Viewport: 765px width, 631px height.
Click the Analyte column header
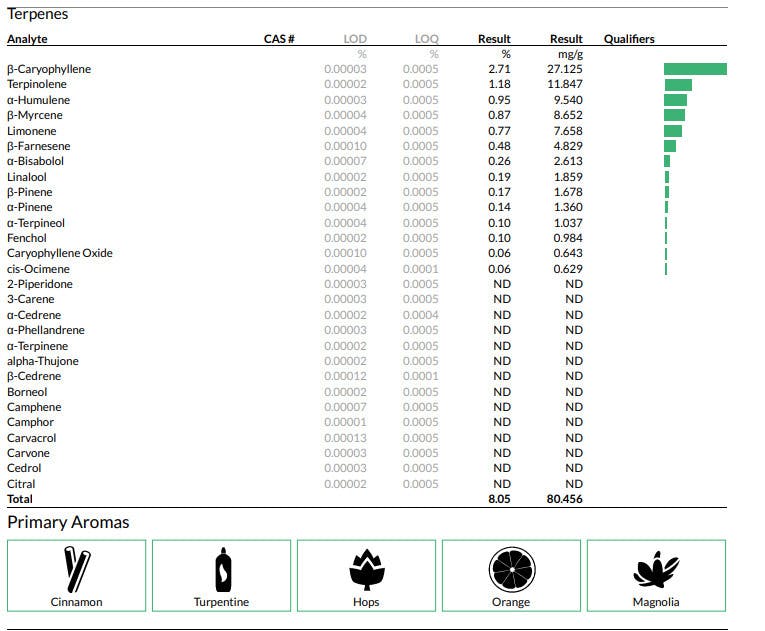27,39
